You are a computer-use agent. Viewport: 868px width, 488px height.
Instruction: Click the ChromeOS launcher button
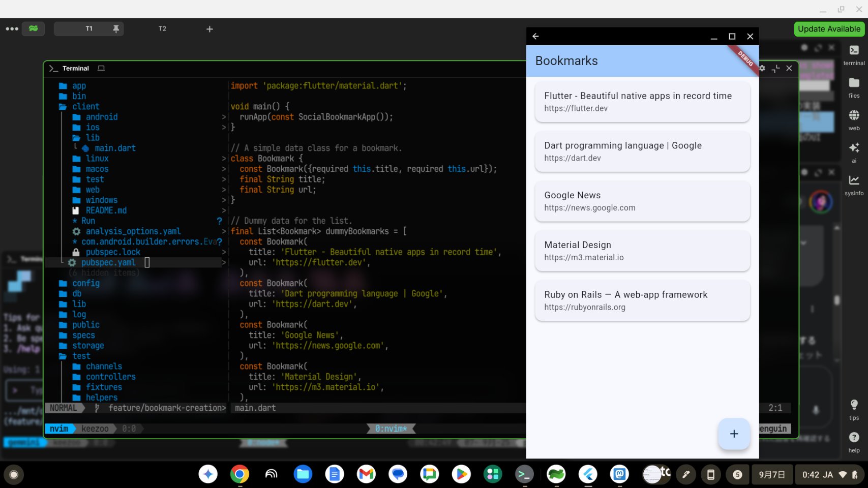tap(14, 475)
